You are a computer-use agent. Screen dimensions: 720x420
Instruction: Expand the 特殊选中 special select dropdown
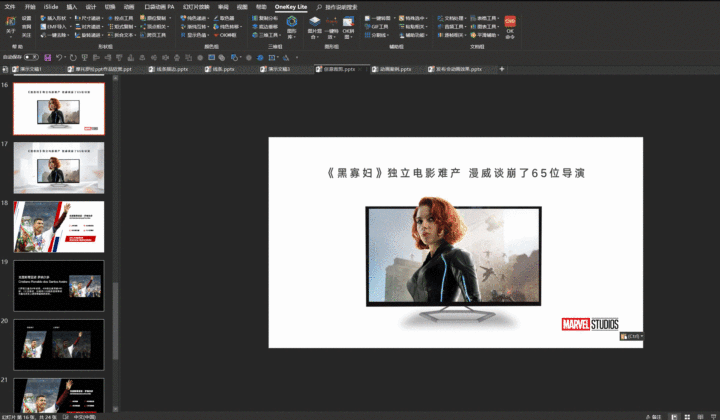[x=427, y=18]
